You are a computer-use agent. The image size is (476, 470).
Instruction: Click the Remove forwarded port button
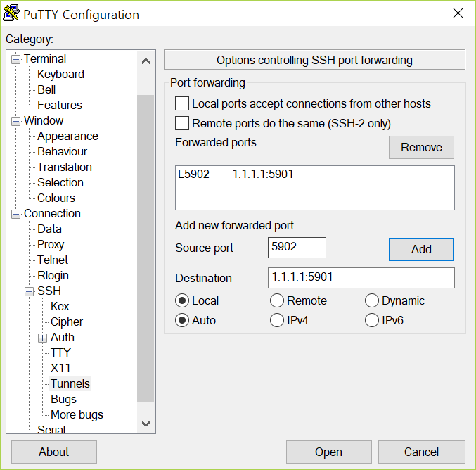pyautogui.click(x=421, y=147)
